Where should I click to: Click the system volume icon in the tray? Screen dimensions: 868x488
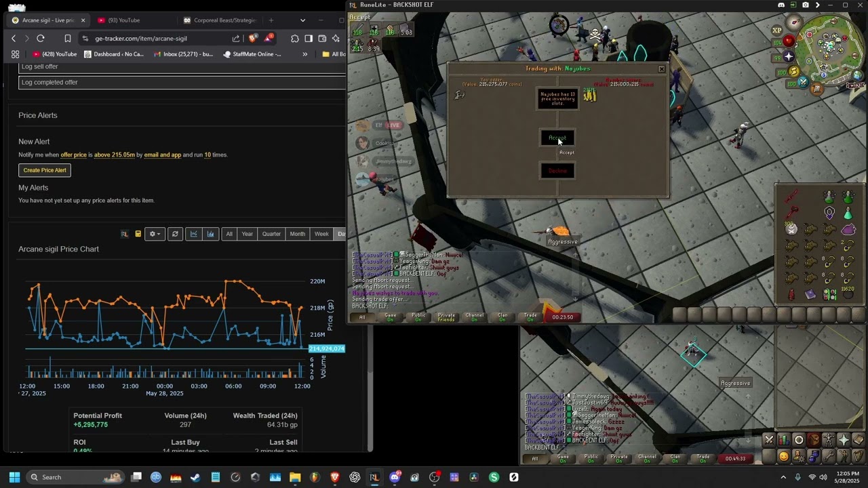point(823,477)
